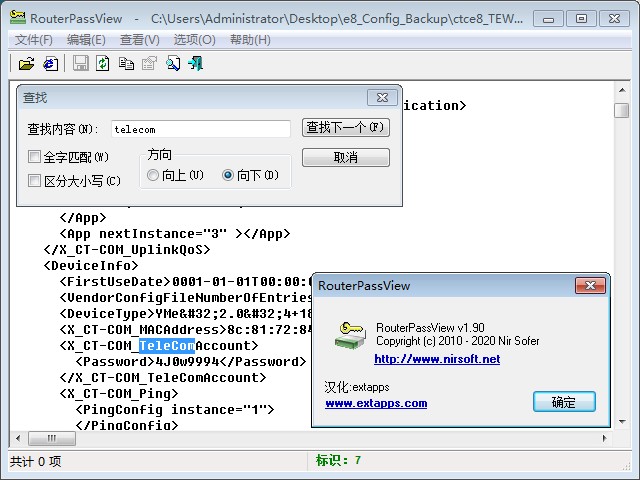
Task: Open the www.extapps.com link
Action: coord(376,403)
